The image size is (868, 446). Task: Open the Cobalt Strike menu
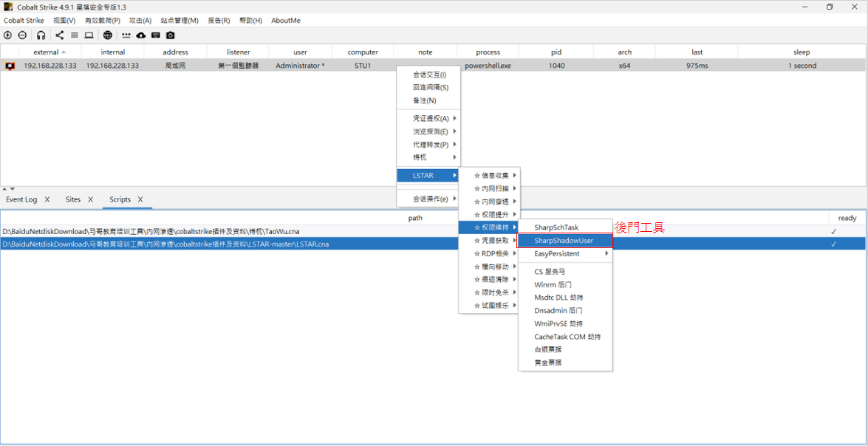(24, 21)
